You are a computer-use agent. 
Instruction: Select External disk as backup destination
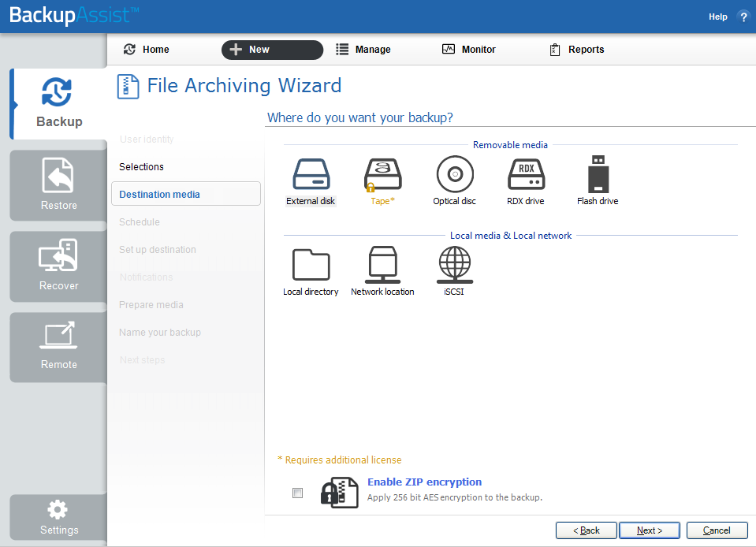click(x=311, y=182)
